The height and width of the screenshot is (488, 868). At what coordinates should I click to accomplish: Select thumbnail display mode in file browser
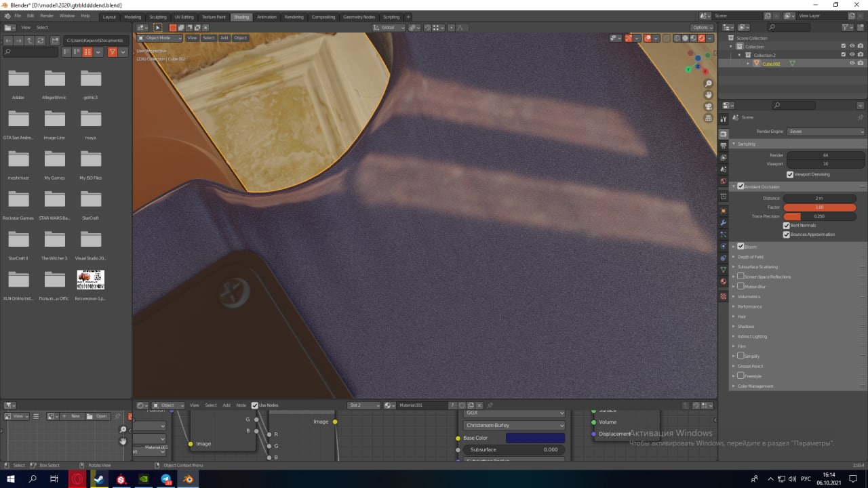[x=87, y=52]
